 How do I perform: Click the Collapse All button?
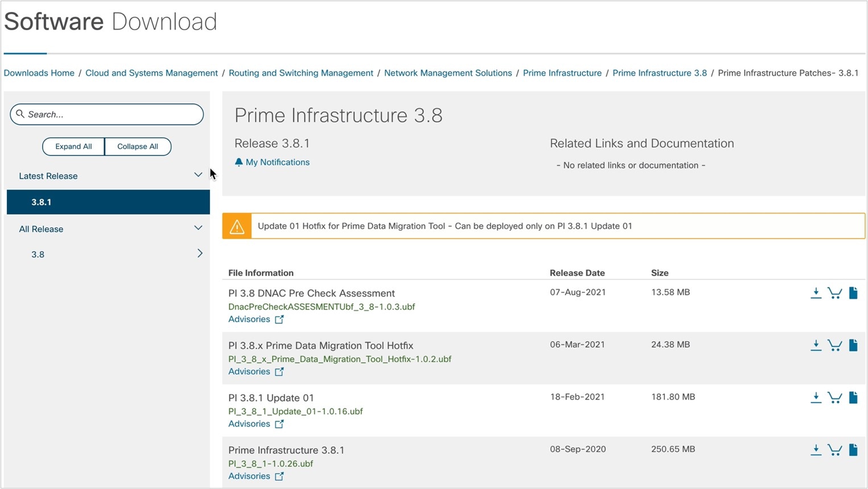pos(138,146)
